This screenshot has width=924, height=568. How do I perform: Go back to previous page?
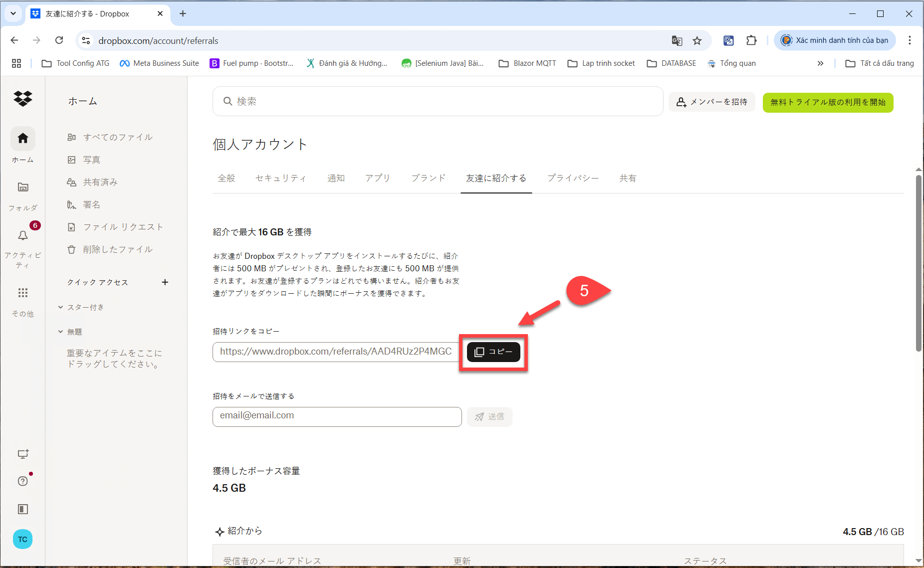[14, 40]
